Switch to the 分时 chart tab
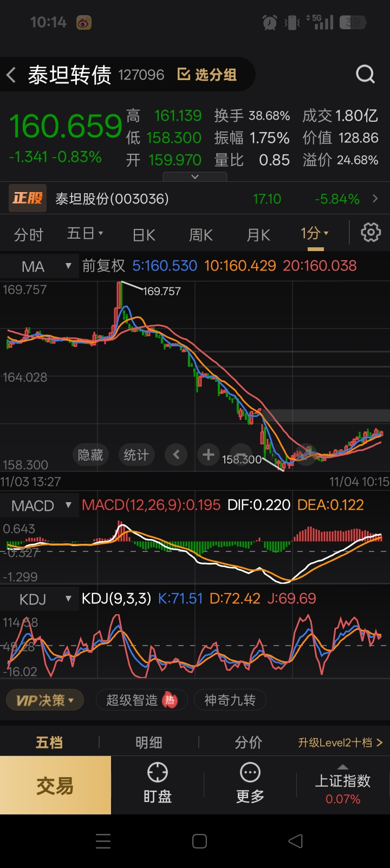 point(28,234)
